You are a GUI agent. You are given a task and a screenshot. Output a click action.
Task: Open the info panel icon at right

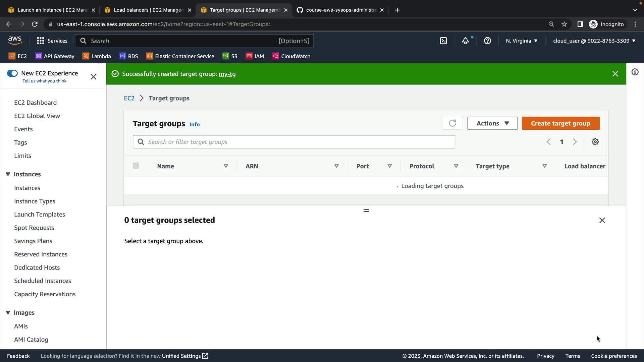point(635,72)
